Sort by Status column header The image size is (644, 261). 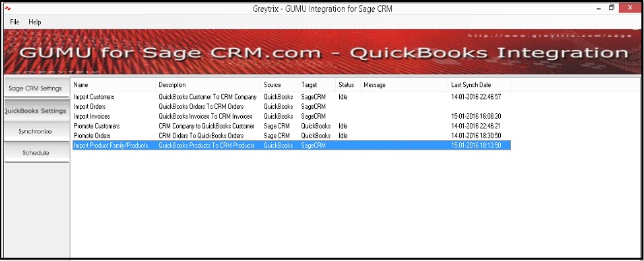click(348, 85)
